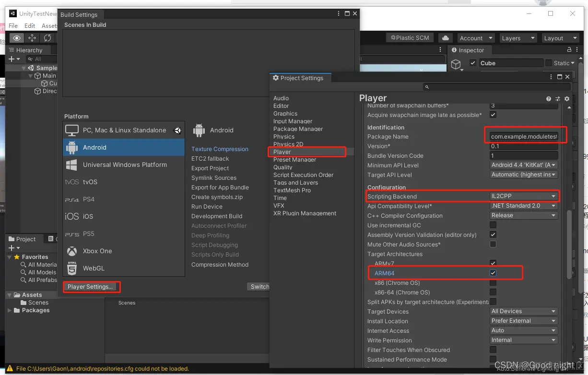Click the Cube object icon in Inspector

(x=456, y=64)
